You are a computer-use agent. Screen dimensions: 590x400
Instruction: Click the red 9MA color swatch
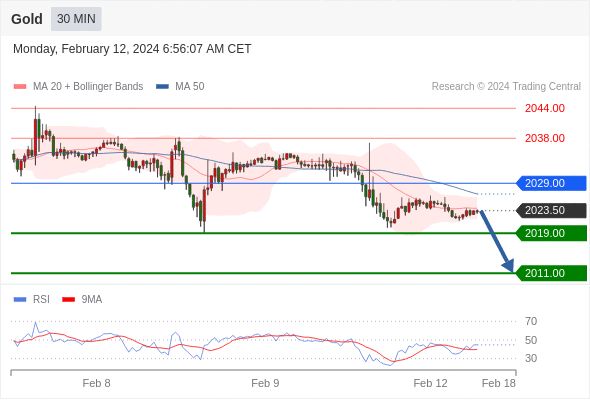68,300
